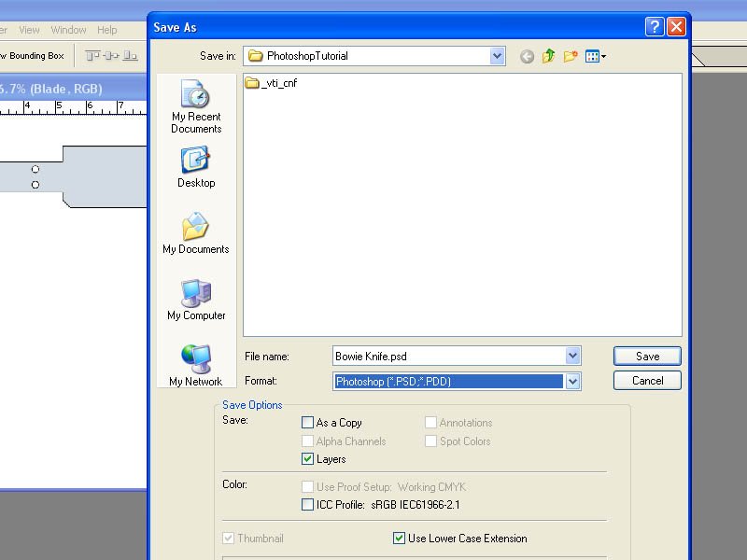Click the dialog help question-mark button
Screen dimensions: 747x560
point(655,27)
